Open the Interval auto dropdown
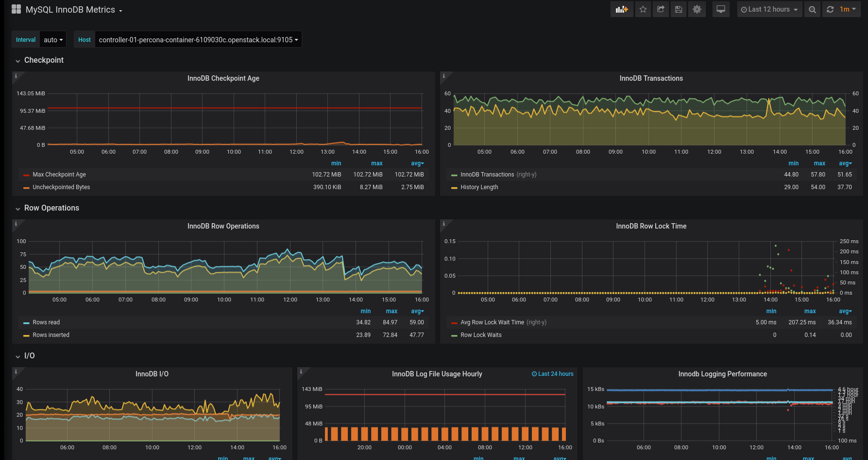This screenshot has width=868, height=460. tap(53, 40)
